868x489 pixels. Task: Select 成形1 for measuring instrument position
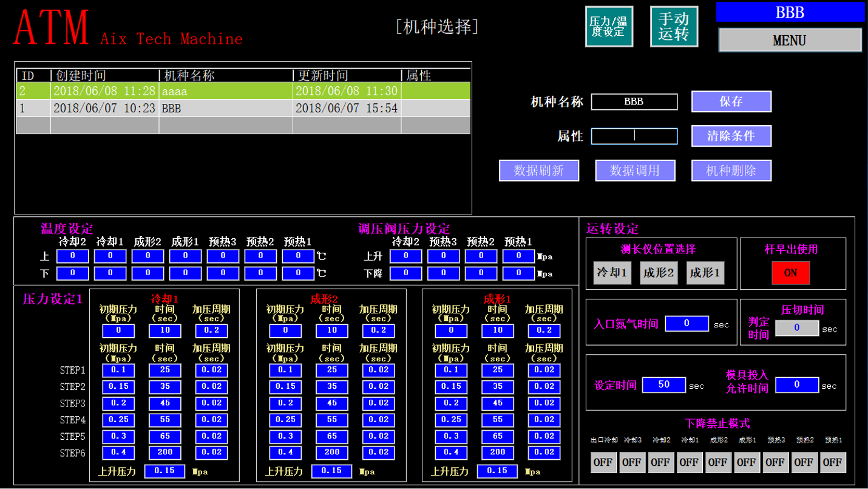click(x=705, y=273)
